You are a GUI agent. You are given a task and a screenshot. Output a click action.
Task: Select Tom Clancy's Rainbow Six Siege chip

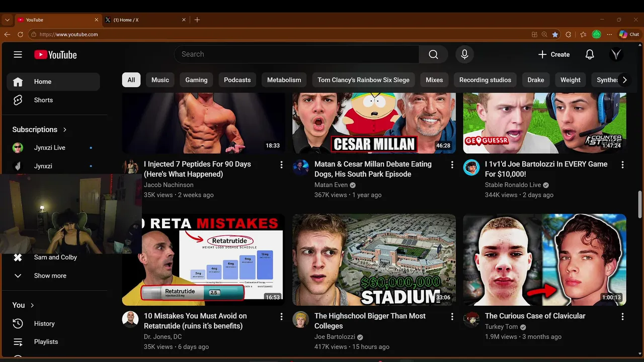[x=363, y=80]
